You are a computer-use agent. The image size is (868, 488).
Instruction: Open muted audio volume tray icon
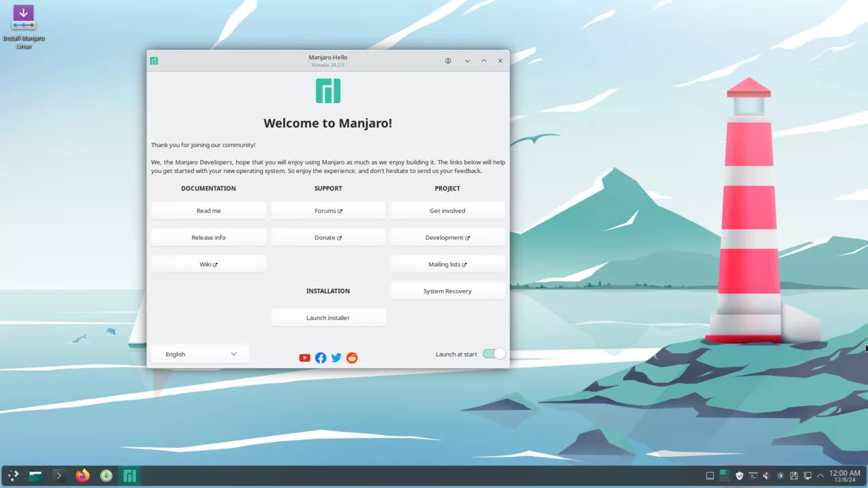pos(766,476)
